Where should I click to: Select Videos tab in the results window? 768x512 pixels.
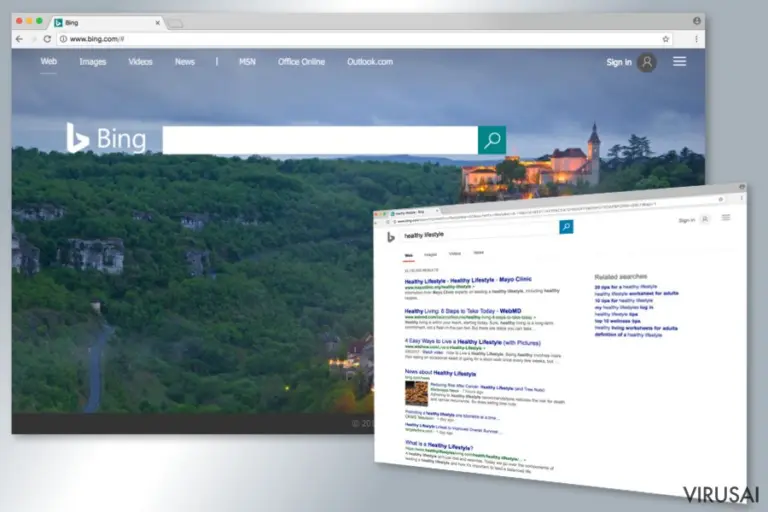point(455,253)
